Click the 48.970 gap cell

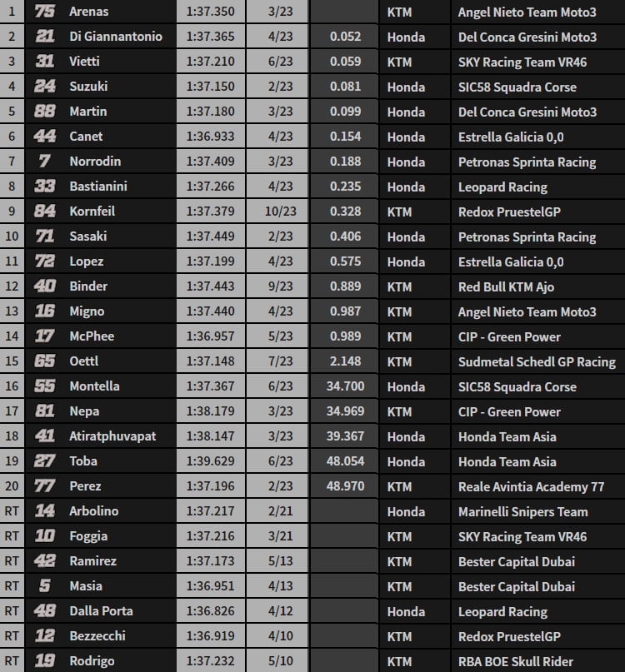pyautogui.click(x=345, y=486)
